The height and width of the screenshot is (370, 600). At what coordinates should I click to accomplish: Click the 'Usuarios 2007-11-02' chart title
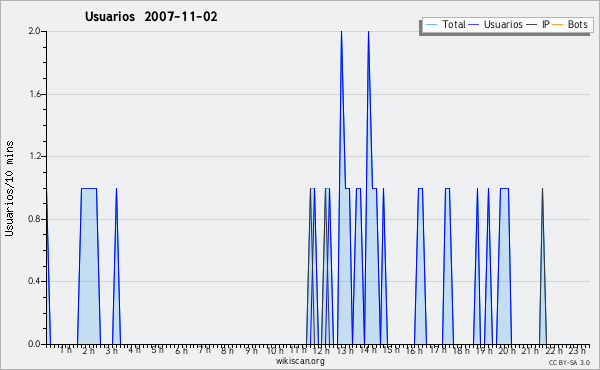[151, 17]
